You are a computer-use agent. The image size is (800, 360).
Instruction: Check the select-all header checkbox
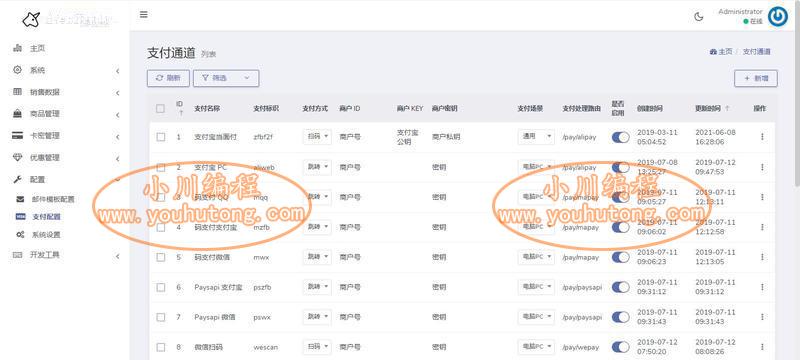[x=160, y=109]
